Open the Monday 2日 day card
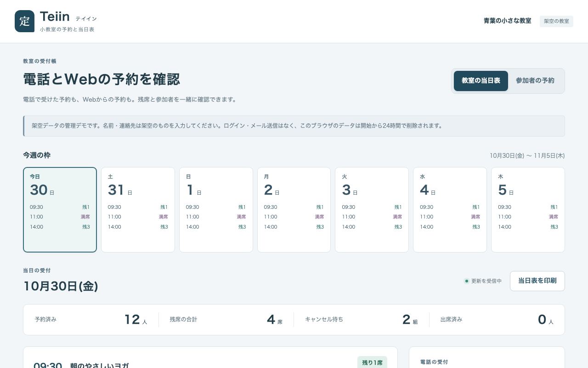 tap(294, 210)
